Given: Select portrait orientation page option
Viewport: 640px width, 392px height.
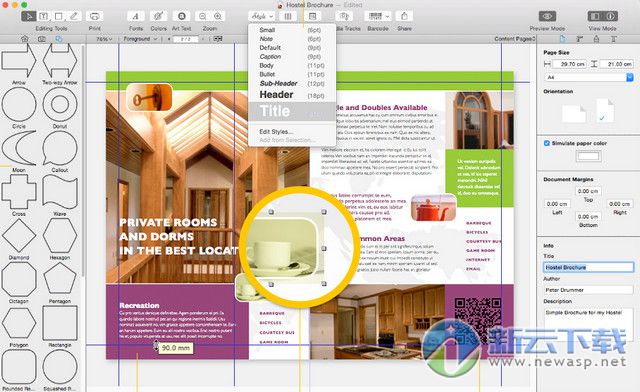Looking at the screenshot, I should (604, 110).
